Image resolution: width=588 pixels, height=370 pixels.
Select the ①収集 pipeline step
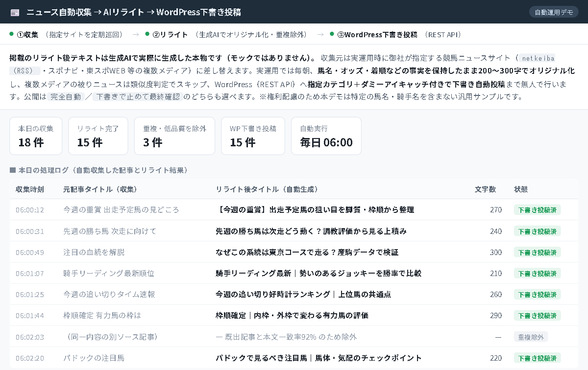[66, 35]
